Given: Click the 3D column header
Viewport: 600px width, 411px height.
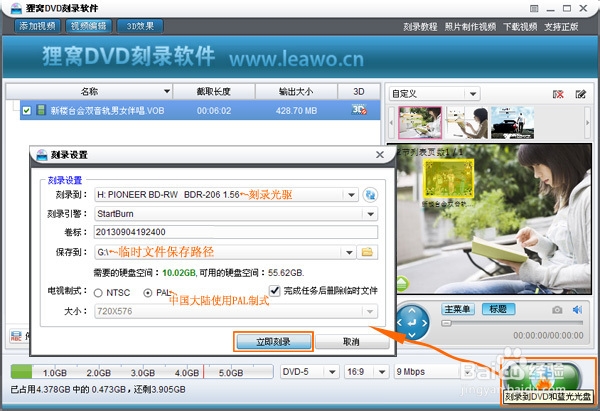Looking at the screenshot, I should click(359, 92).
